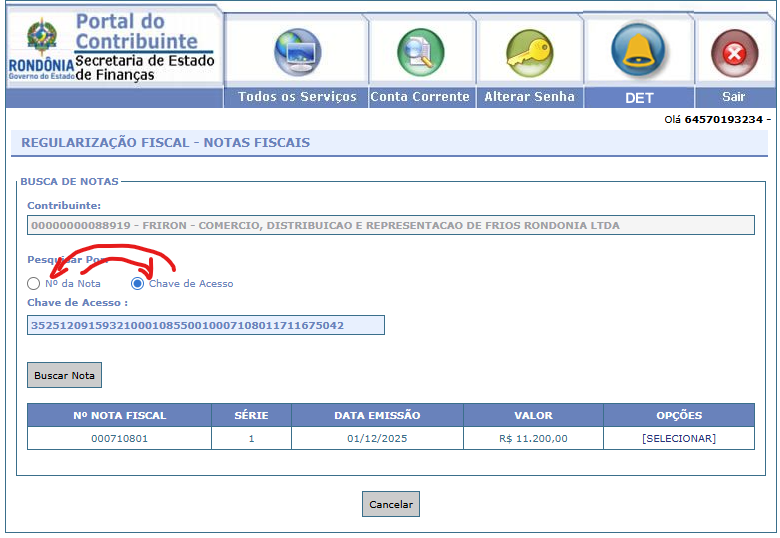Switch to the DET tab label
The image size is (780, 538).
tap(638, 98)
